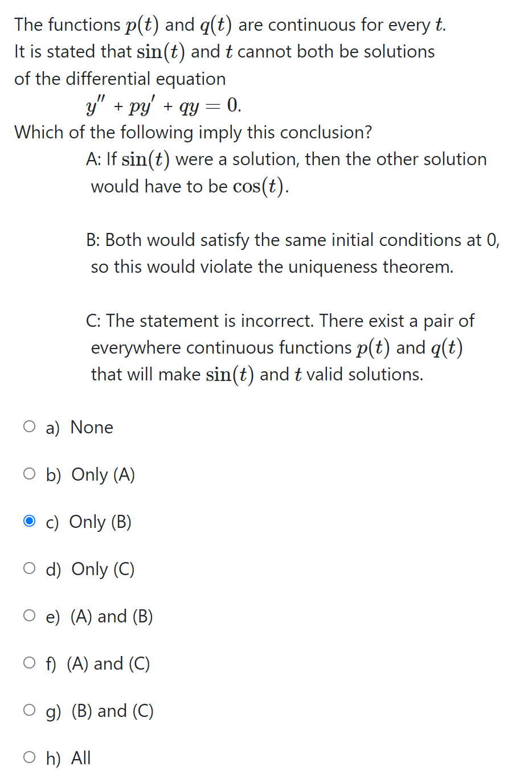Click the answer label '(A) and (B)'
This screenshot has width=532, height=779.
tap(112, 616)
